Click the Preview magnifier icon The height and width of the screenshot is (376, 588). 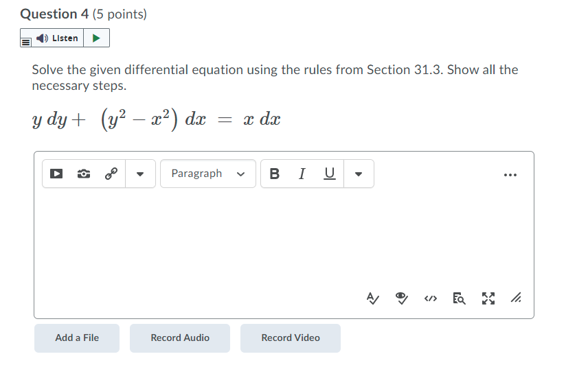click(x=459, y=298)
